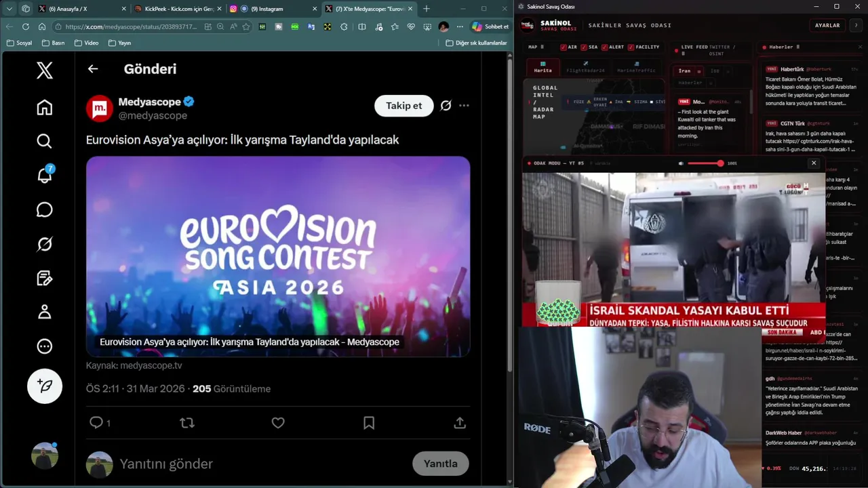Open Sakinol help question button
The width and height of the screenshot is (868, 488).
click(x=856, y=25)
